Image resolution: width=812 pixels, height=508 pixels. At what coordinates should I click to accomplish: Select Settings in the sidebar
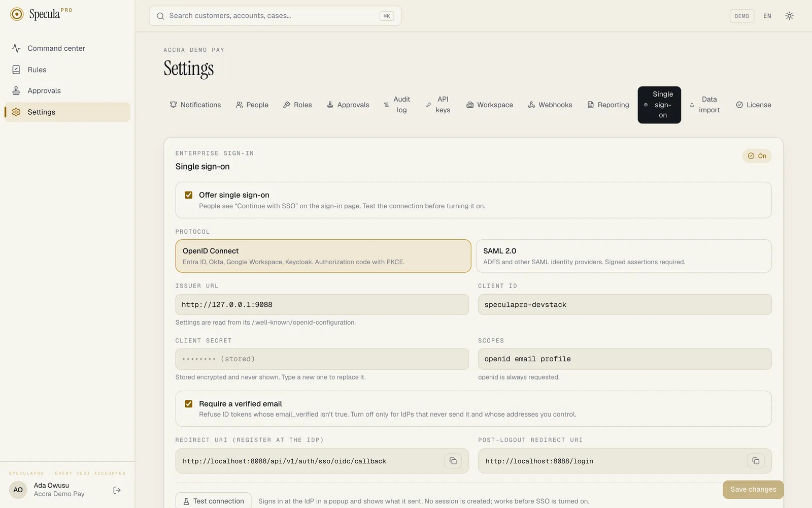click(67, 112)
